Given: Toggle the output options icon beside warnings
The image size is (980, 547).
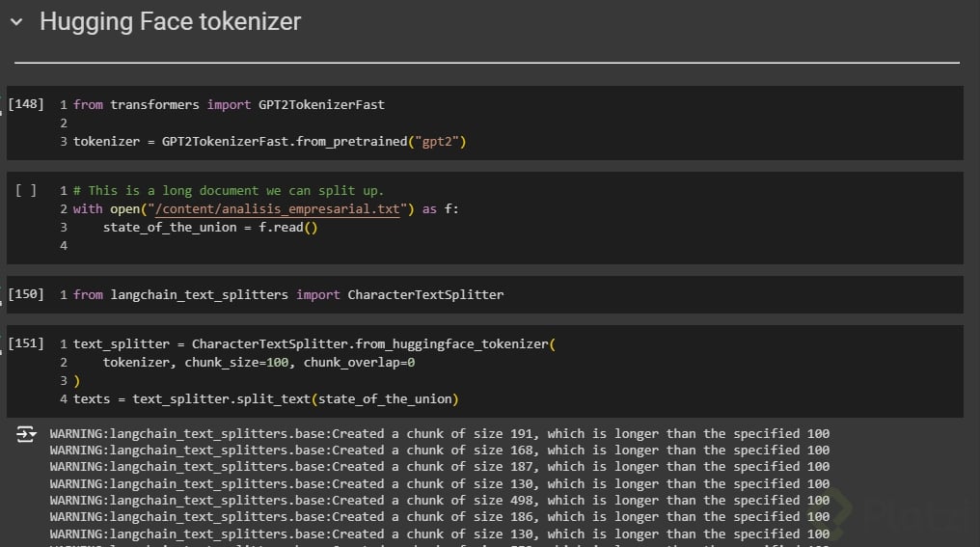Looking at the screenshot, I should tap(26, 436).
